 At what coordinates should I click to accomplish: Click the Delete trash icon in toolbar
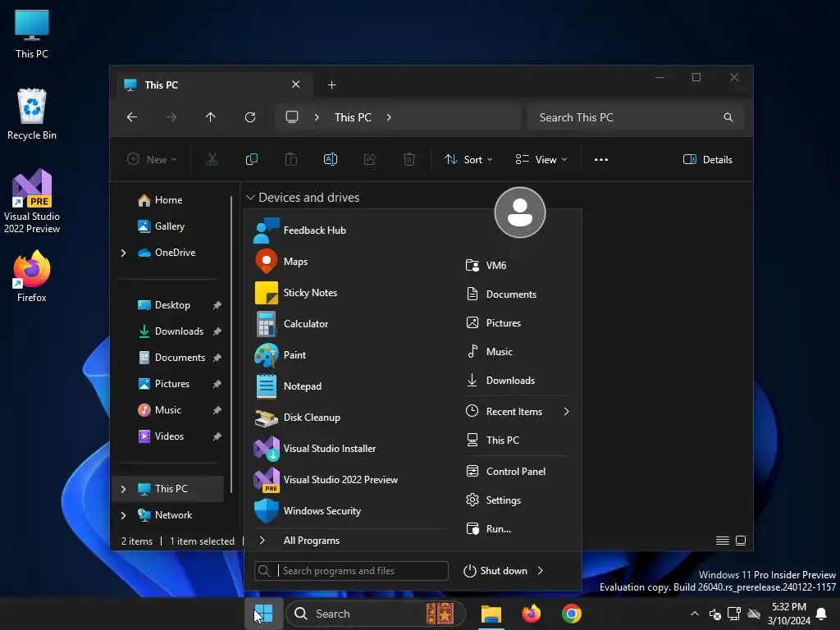click(409, 160)
